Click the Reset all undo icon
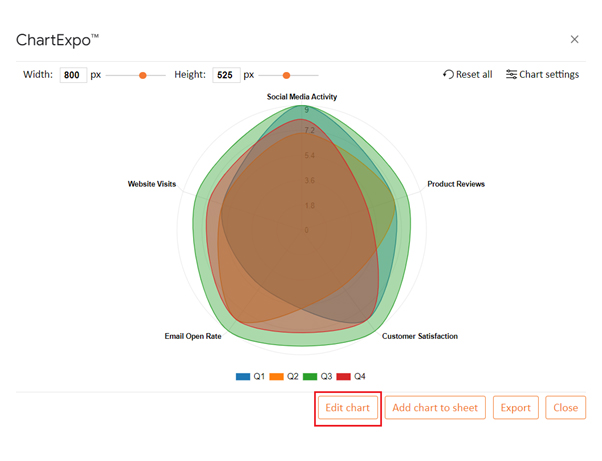Viewport: 602px width, 461px height. [448, 74]
